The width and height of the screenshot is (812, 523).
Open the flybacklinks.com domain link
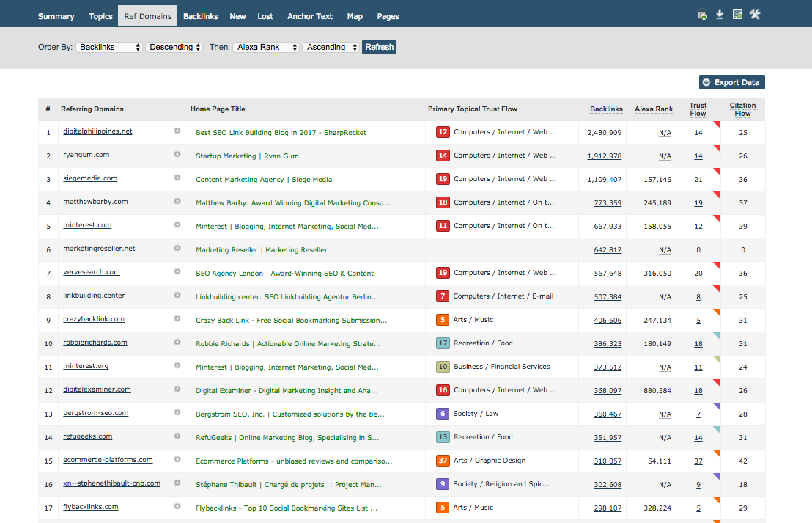click(91, 507)
